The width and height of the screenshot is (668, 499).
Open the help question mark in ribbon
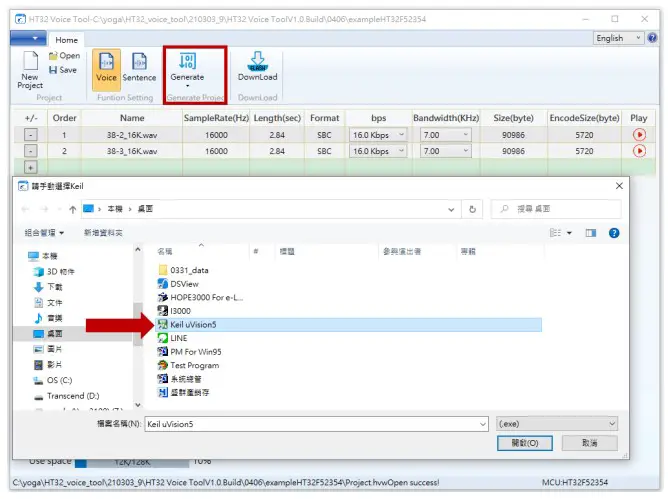click(652, 38)
